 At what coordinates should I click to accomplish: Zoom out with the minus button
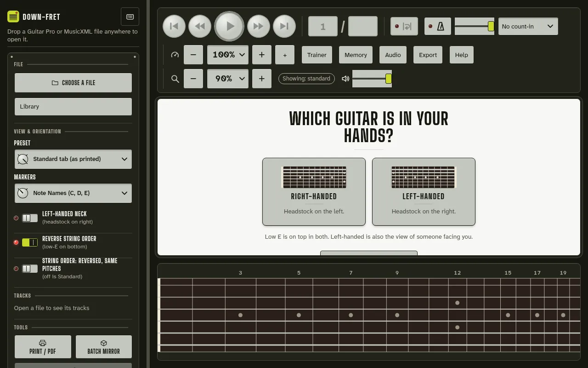(193, 79)
